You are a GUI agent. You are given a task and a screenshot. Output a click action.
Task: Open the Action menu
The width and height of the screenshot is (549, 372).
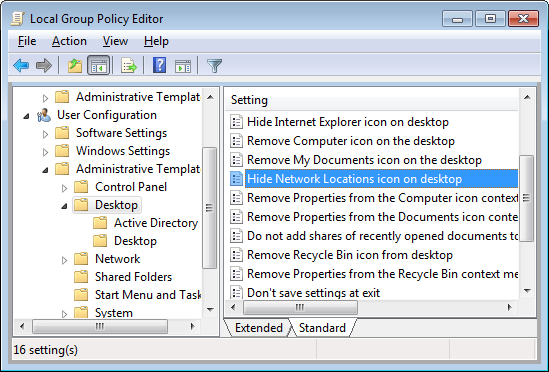point(69,41)
